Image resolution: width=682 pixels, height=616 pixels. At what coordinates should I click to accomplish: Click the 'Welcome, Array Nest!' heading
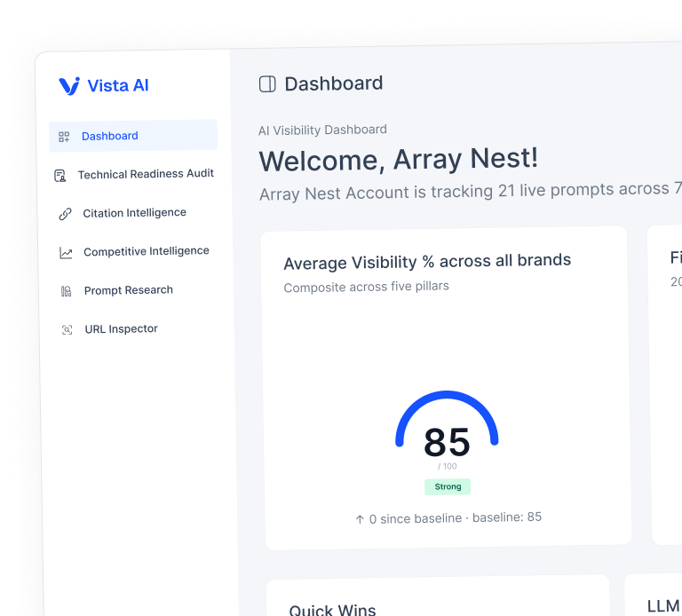click(399, 159)
